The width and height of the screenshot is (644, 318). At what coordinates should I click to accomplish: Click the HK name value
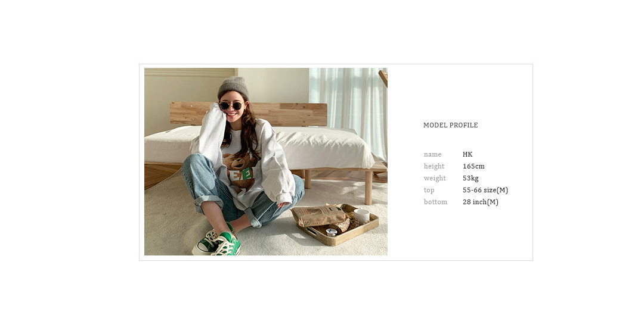click(467, 155)
